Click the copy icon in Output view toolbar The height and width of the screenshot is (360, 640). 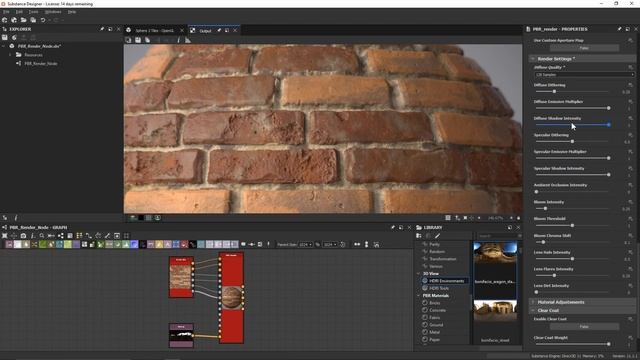click(x=129, y=40)
